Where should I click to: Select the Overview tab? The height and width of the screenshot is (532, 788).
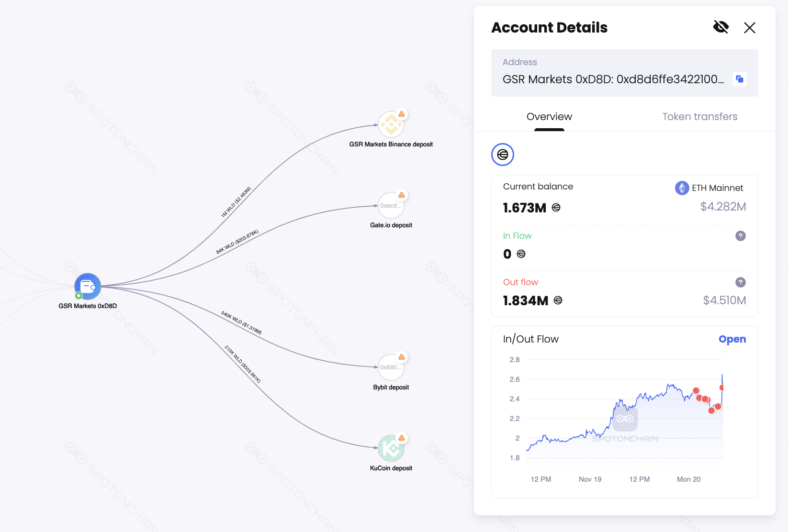coord(549,116)
